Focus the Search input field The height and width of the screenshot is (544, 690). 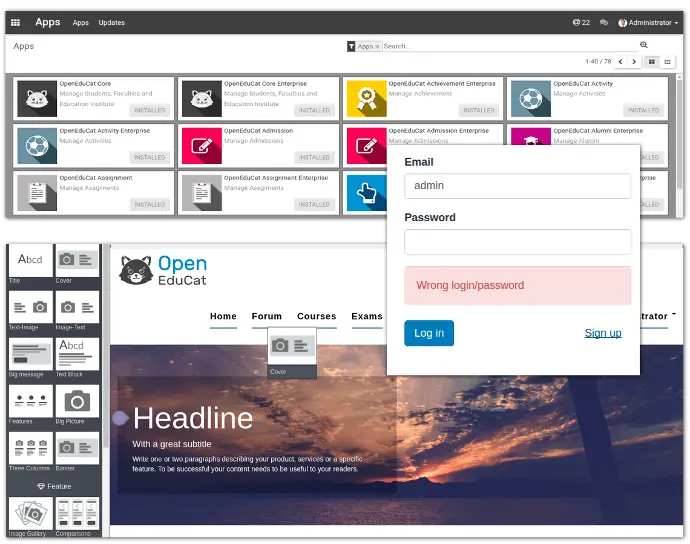click(x=510, y=46)
